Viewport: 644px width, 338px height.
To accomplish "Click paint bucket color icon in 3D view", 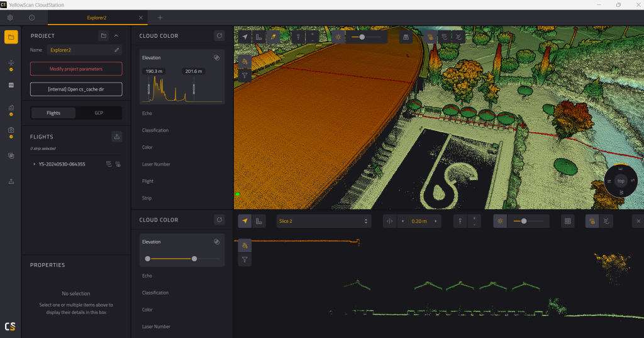I will 245,62.
